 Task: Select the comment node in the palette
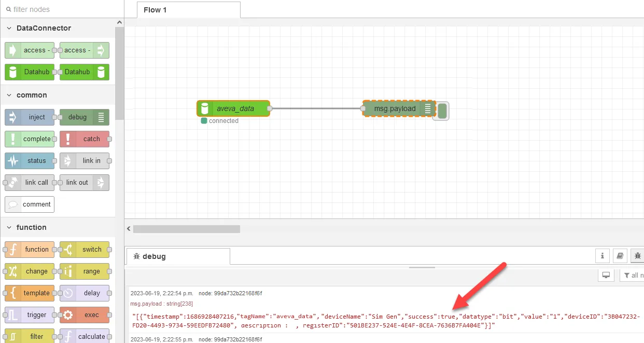point(30,204)
